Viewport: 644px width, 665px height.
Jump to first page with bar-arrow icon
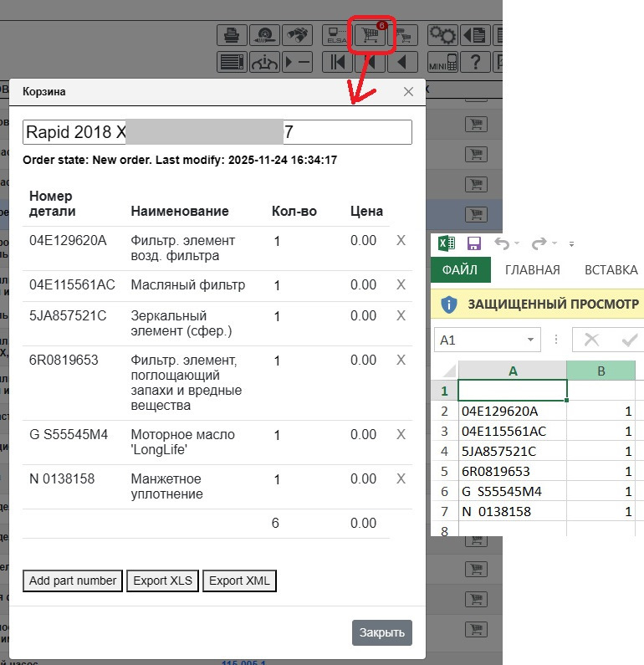pyautogui.click(x=337, y=63)
